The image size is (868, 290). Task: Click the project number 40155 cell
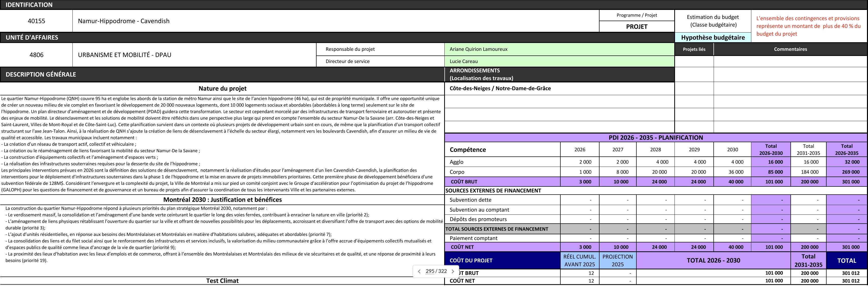click(36, 21)
